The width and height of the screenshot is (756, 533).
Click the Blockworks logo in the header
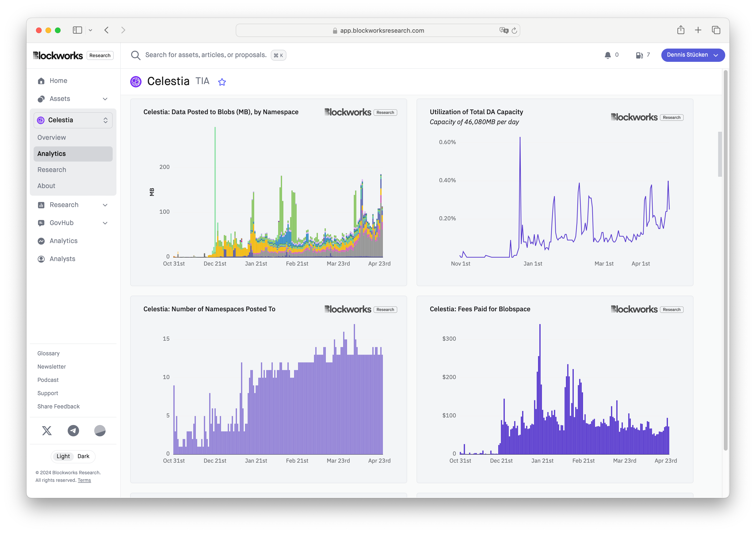point(58,55)
